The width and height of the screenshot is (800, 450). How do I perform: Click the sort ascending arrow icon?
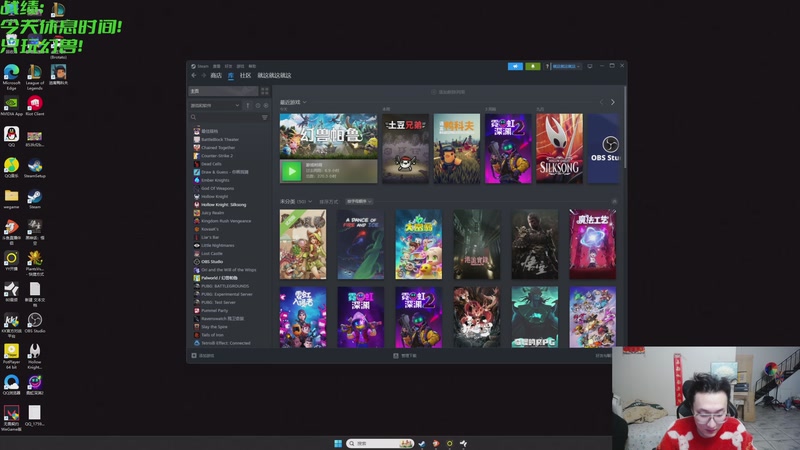coord(248,106)
